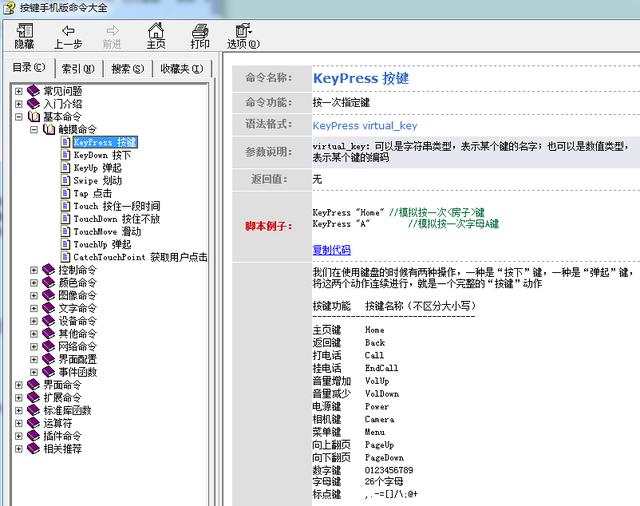Click the 前进 (Forward) toolbar icon
Screen dimensions: 640x506
click(x=112, y=31)
